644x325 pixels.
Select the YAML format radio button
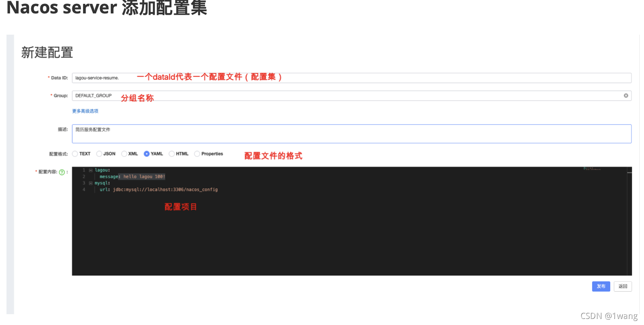click(x=147, y=154)
